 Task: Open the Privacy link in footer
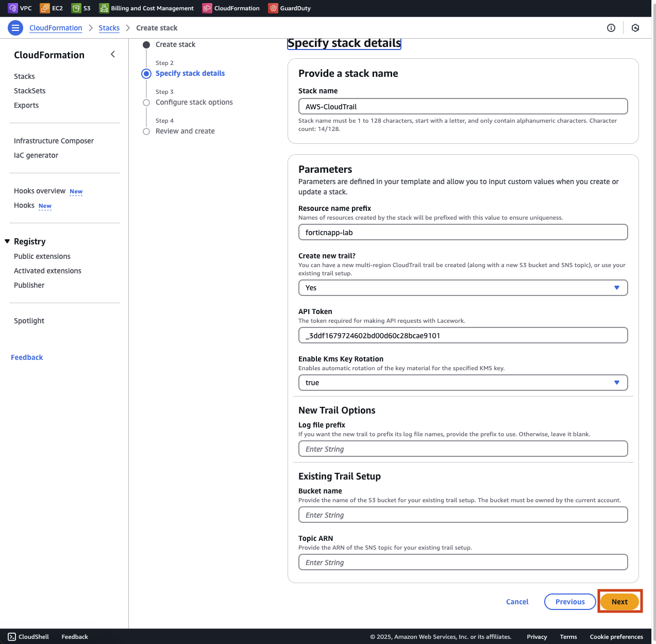coord(537,637)
